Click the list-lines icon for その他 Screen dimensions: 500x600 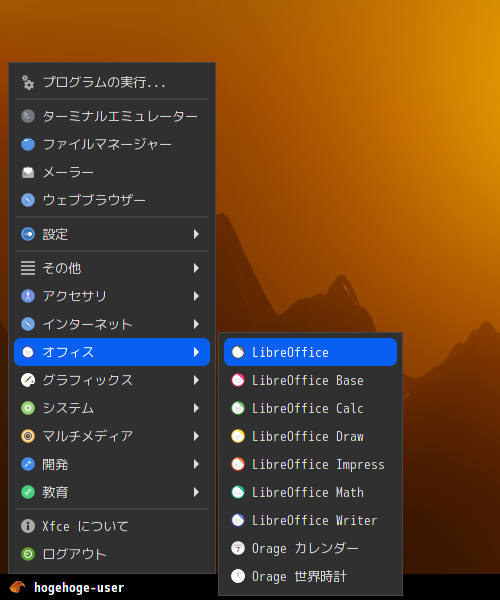point(28,268)
